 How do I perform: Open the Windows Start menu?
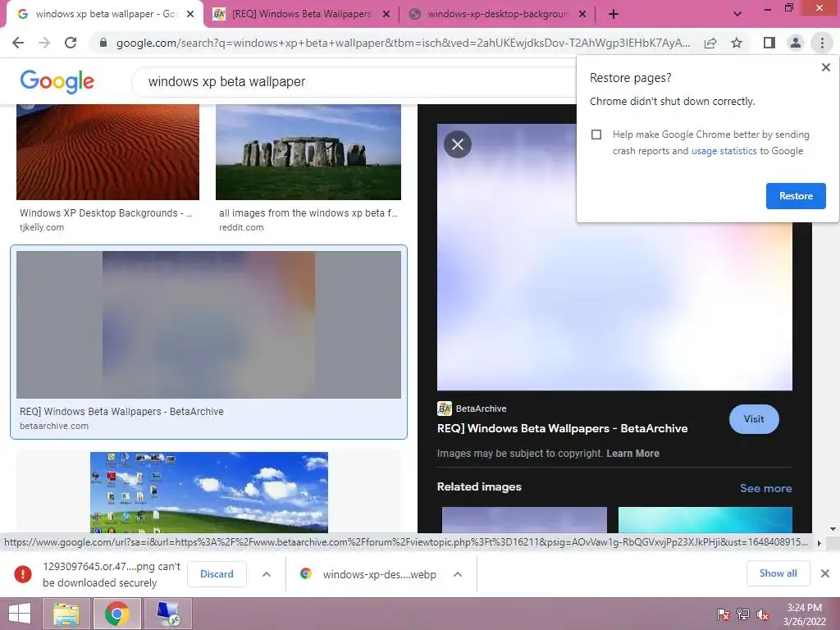(x=20, y=614)
